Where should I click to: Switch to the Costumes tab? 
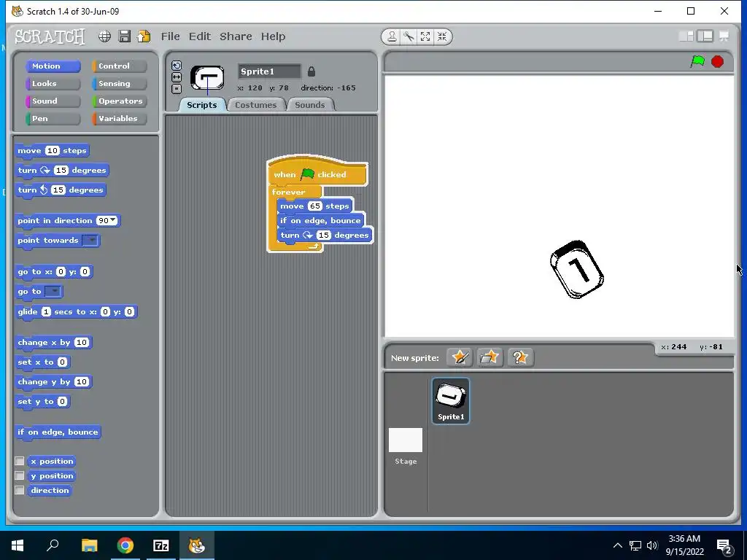coord(256,105)
